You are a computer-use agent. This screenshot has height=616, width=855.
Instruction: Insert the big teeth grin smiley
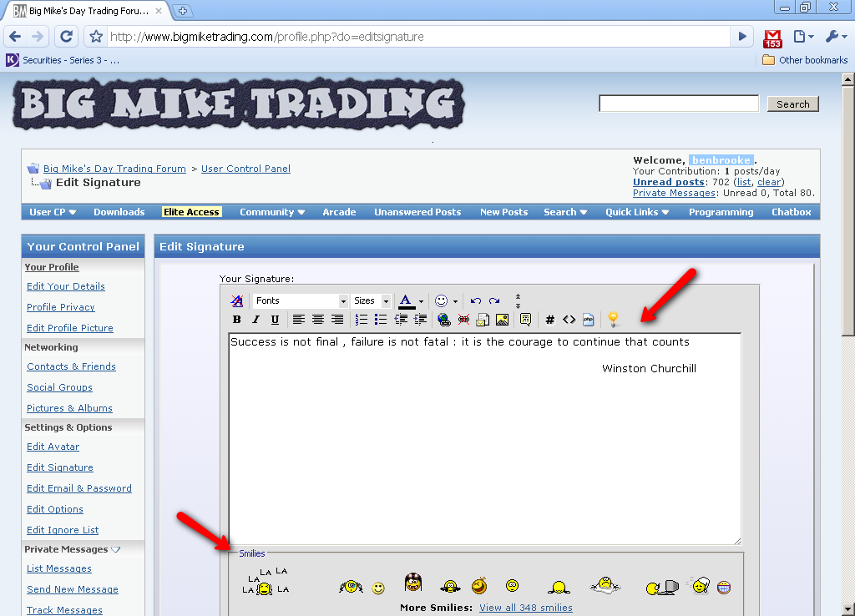pyautogui.click(x=724, y=587)
